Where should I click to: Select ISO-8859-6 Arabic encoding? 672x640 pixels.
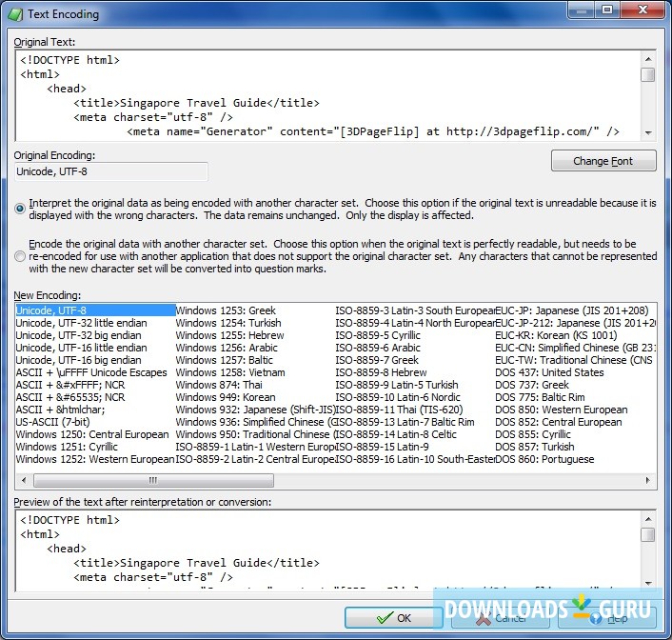click(x=378, y=348)
